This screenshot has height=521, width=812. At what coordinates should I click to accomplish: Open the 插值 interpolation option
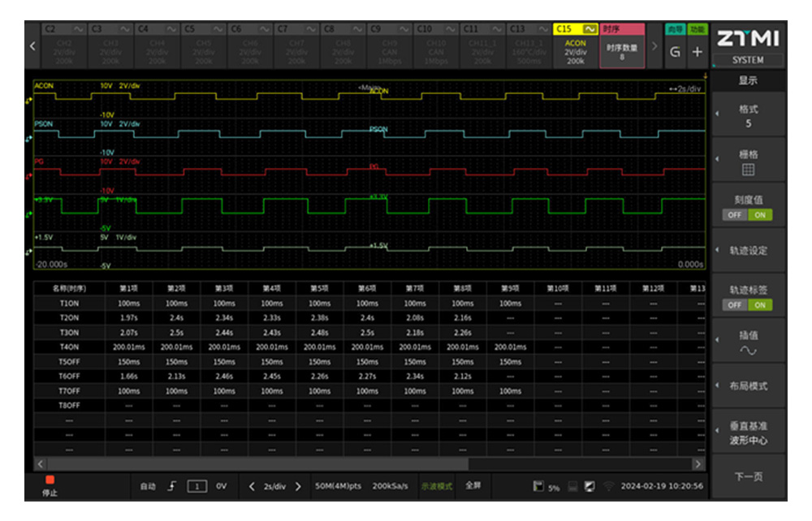[748, 342]
